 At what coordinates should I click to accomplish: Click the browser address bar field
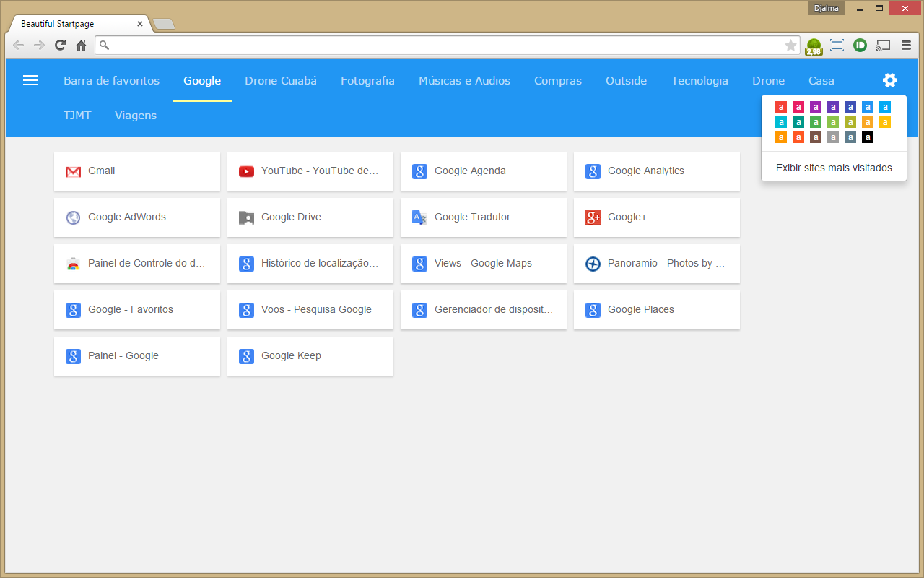tap(448, 46)
